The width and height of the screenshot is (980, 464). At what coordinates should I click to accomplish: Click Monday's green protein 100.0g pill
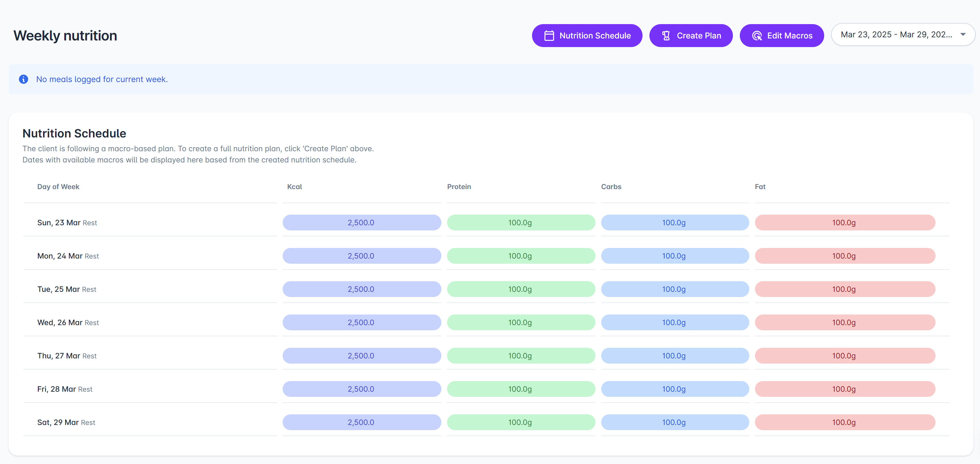pos(520,256)
